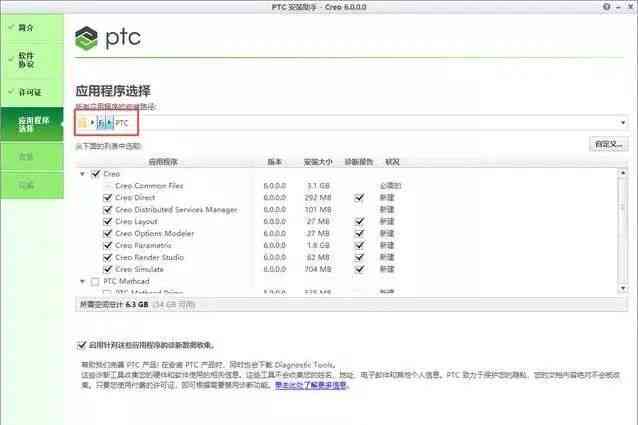Uncheck the Creo Layout application
This screenshot has width=638, height=425.
[x=107, y=222]
